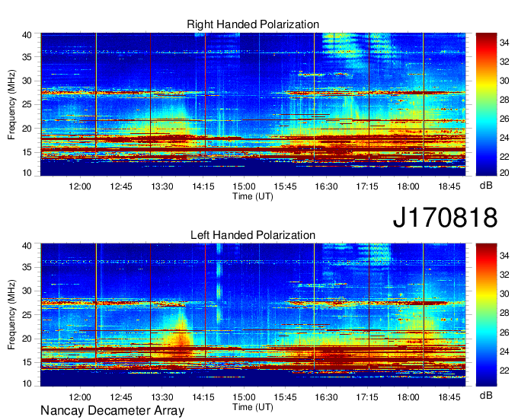Click the 18:45 time tick of Left Handed plot
This screenshot has width=518, height=420.
click(x=449, y=397)
